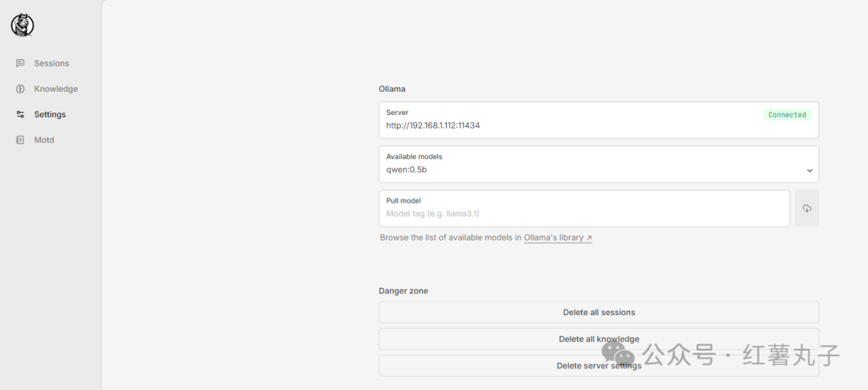Screen dimensions: 868x390
Task: Go to the Knowledge section
Action: (47, 88)
